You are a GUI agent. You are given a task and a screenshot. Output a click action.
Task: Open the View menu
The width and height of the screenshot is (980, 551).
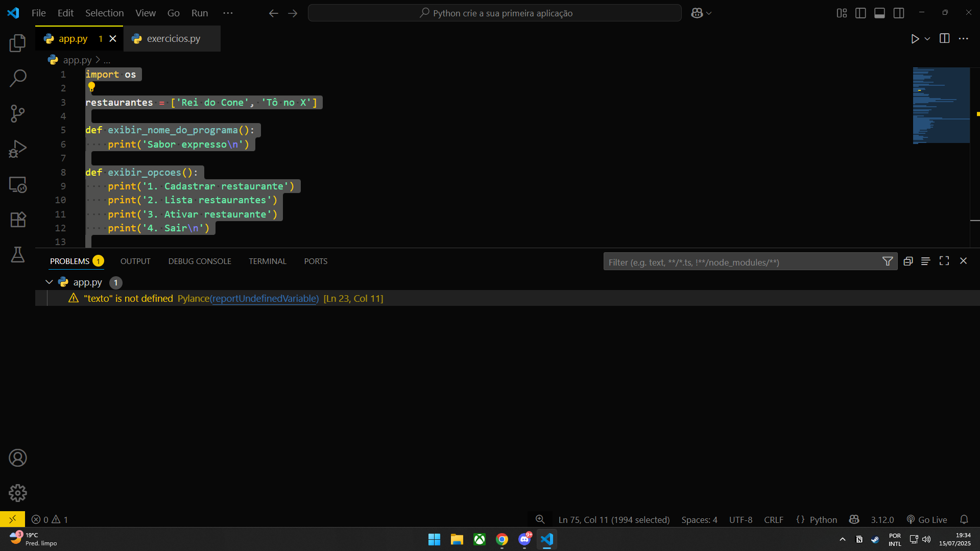[x=146, y=13]
